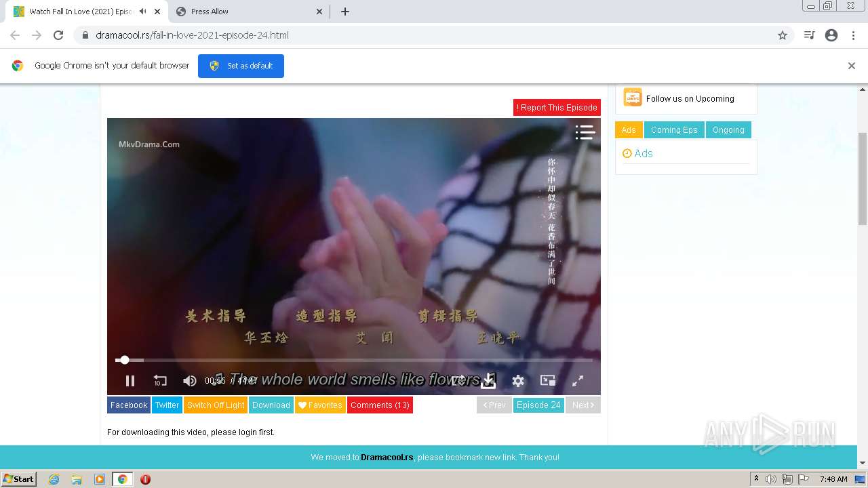Rewind the video 10 seconds
Image resolution: width=868 pixels, height=488 pixels.
tap(160, 381)
